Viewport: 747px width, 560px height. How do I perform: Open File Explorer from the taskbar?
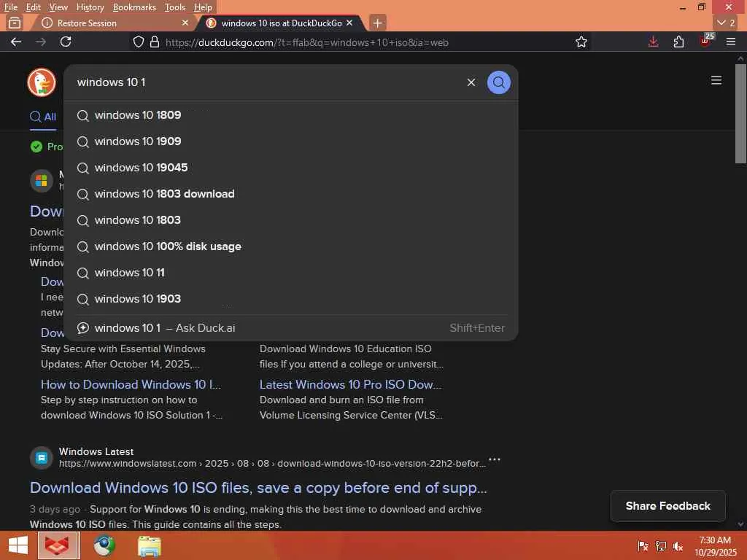tap(149, 545)
